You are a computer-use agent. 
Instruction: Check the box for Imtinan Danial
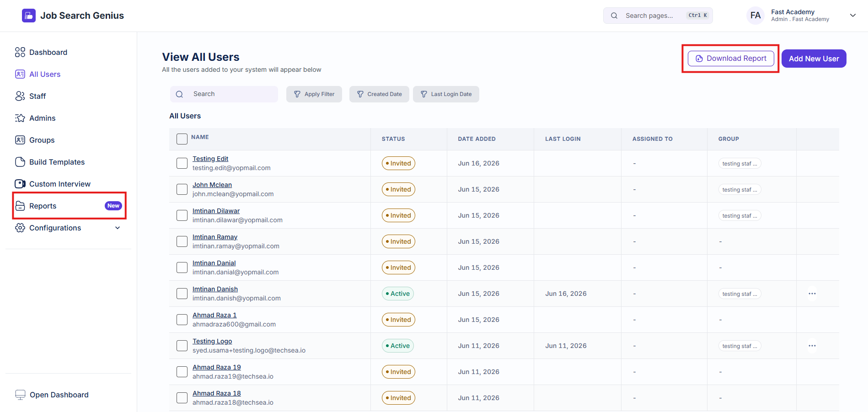(x=182, y=268)
